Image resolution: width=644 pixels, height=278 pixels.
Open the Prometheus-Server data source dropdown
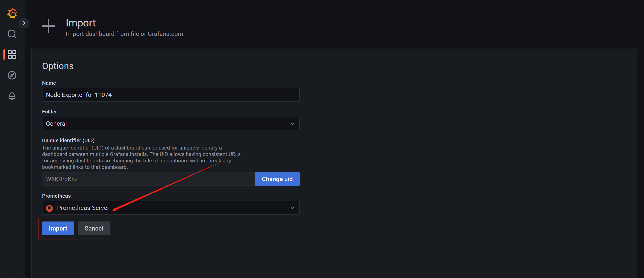[171, 208]
